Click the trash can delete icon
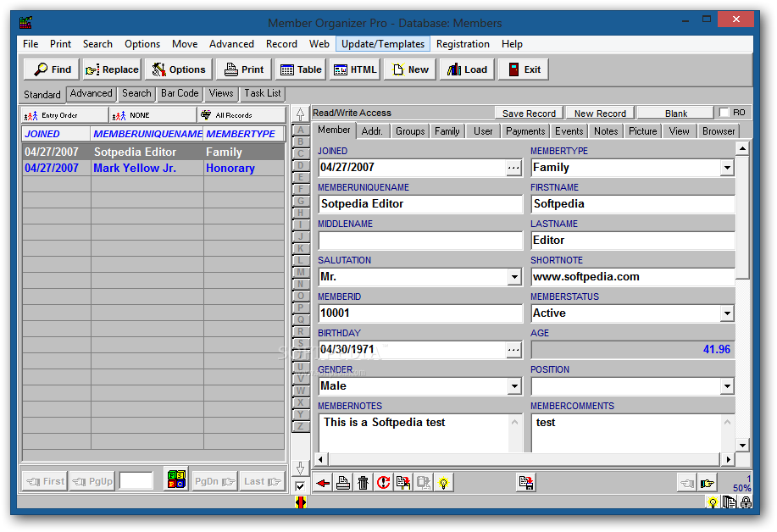This screenshot has height=532, width=777. click(x=364, y=483)
